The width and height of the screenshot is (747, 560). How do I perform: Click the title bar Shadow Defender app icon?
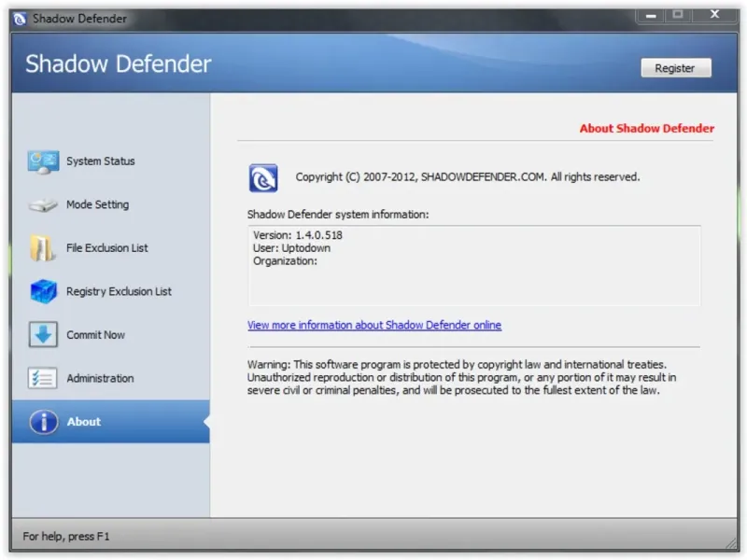[20, 19]
